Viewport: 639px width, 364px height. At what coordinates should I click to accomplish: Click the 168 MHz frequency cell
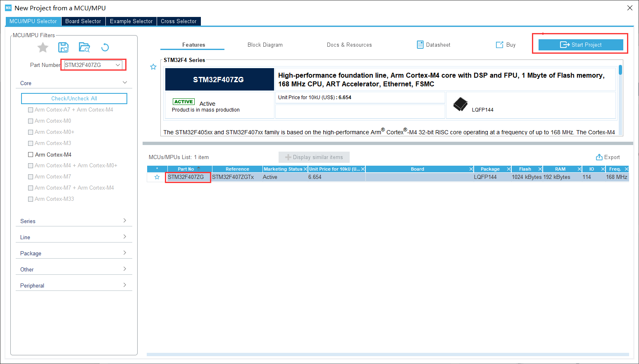[x=617, y=177]
